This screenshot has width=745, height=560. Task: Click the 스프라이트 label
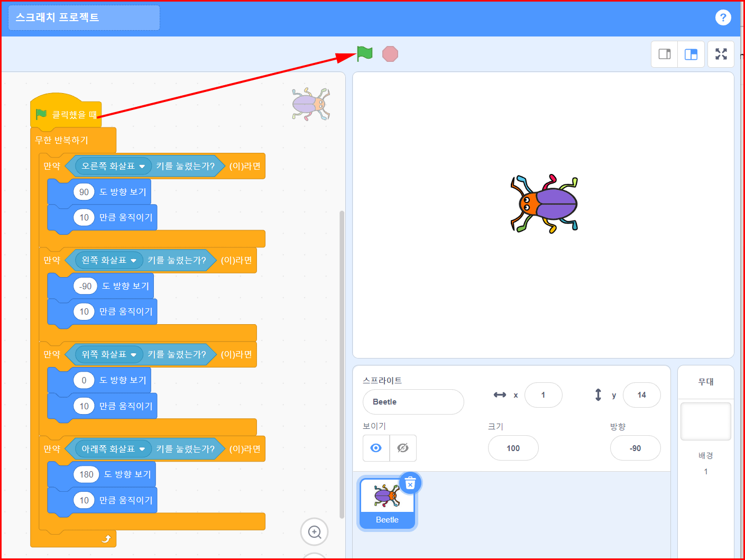pyautogui.click(x=382, y=380)
